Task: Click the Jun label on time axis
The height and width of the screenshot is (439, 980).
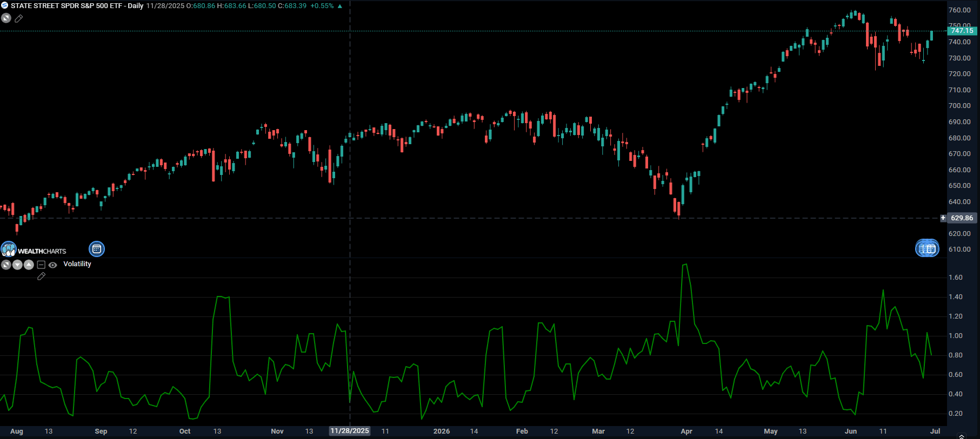Action: pos(851,431)
